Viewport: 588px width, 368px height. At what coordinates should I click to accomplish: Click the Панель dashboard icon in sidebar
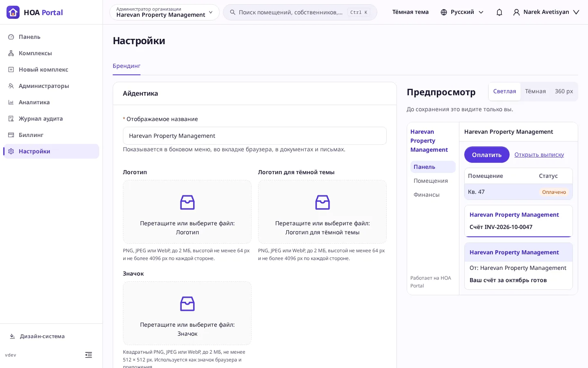pyautogui.click(x=11, y=37)
